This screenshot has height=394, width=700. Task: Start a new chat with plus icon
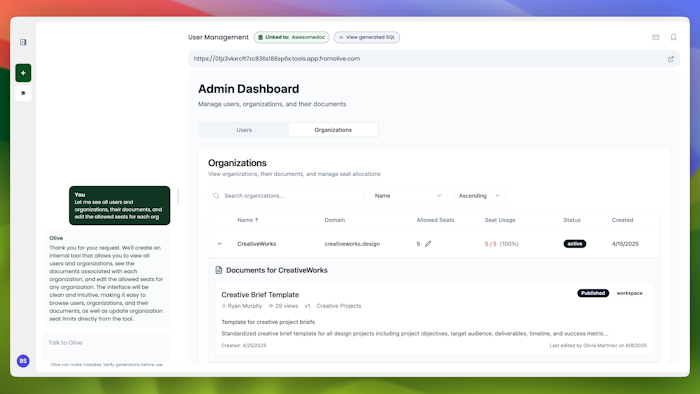(23, 73)
